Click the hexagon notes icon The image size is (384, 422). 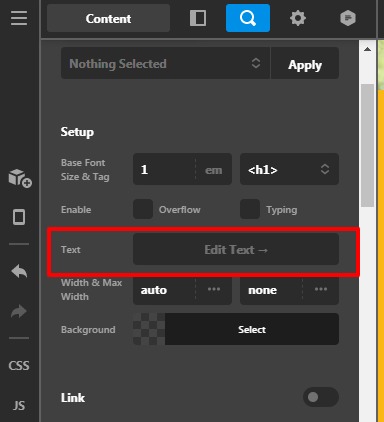(x=348, y=18)
